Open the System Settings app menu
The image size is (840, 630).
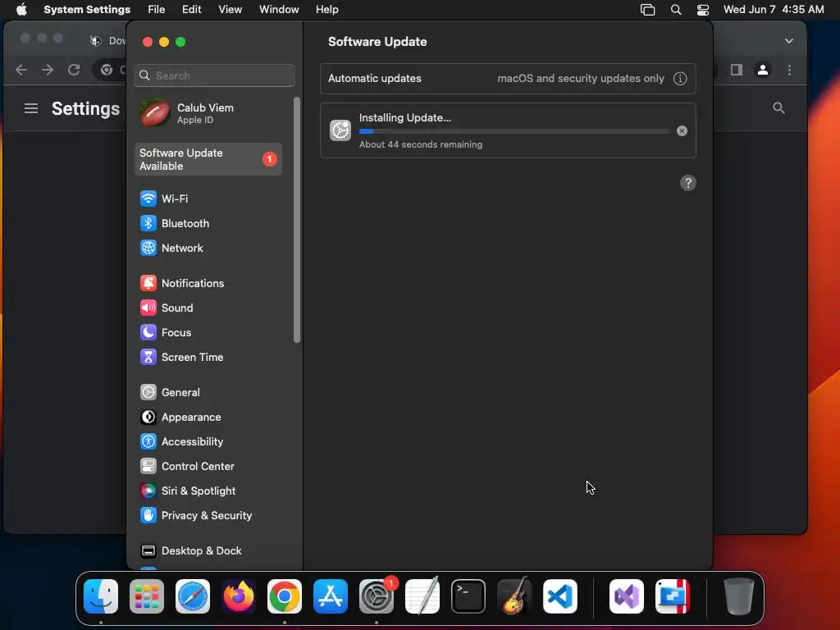point(87,10)
